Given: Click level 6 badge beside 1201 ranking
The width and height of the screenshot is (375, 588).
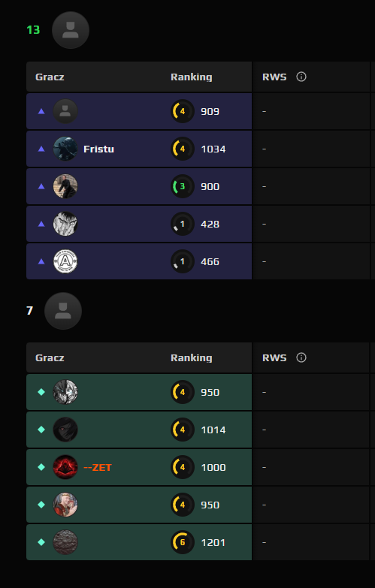Looking at the screenshot, I should [183, 542].
